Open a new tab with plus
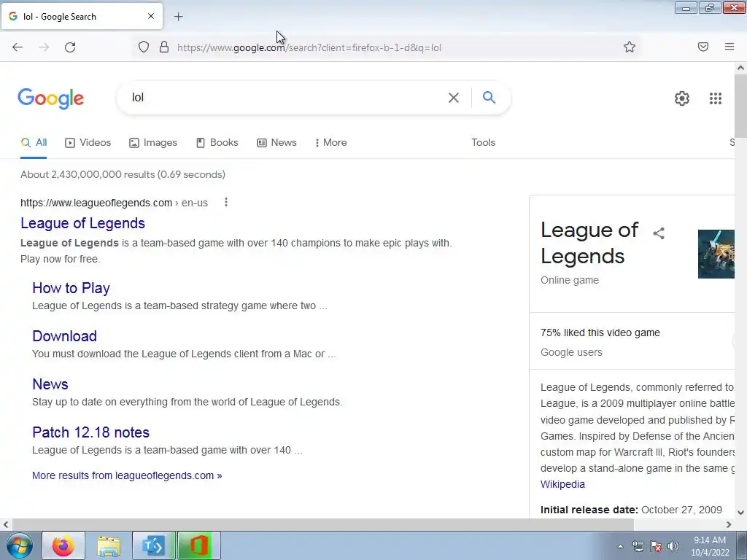This screenshot has height=560, width=747. click(178, 17)
